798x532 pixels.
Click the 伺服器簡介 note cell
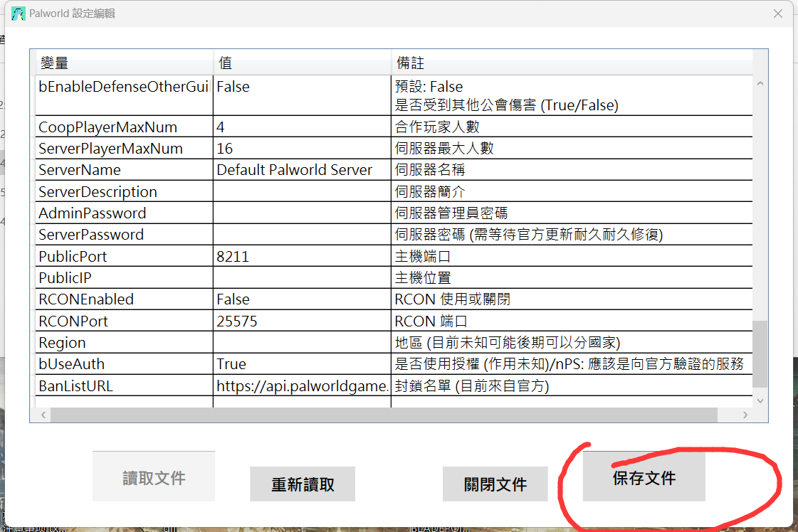tap(572, 191)
